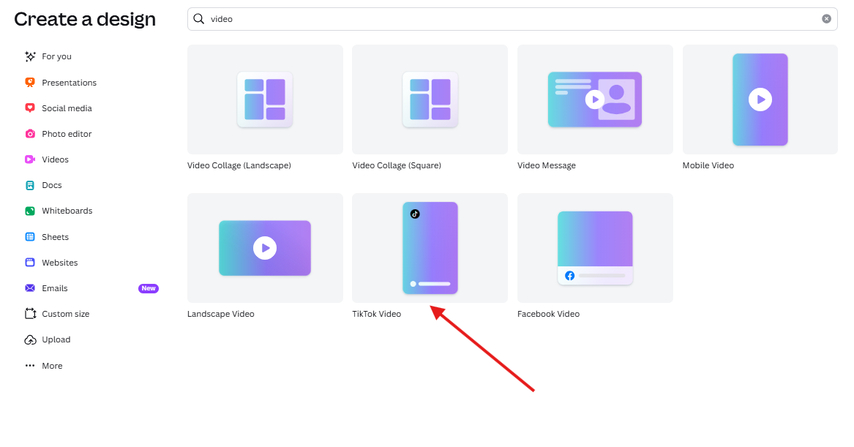Open Websites label in sidebar
Image resolution: width=854 pixels, height=447 pixels.
click(60, 262)
